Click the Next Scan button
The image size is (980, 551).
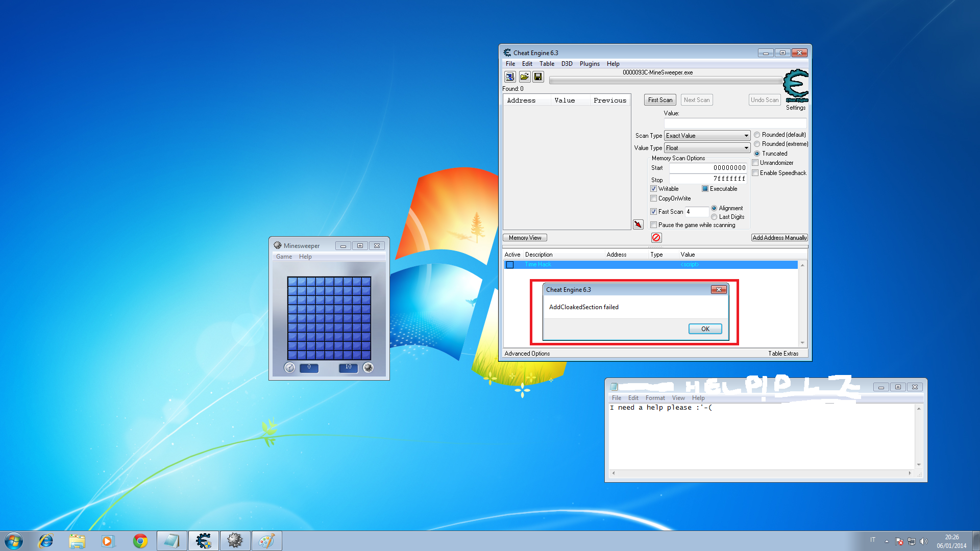click(697, 100)
